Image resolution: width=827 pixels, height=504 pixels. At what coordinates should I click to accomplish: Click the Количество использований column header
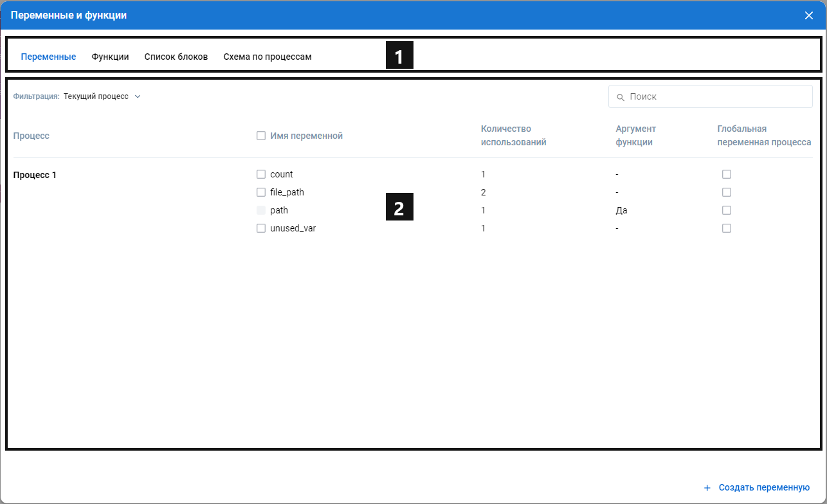514,136
